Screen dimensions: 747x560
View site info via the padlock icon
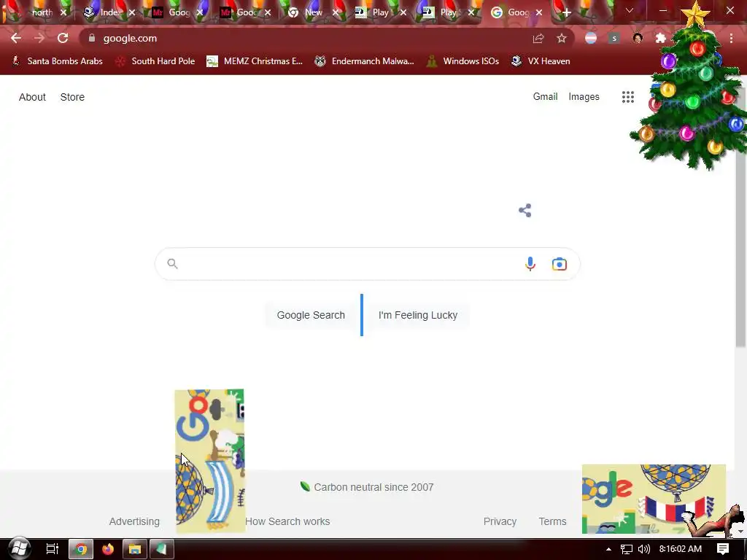point(92,38)
